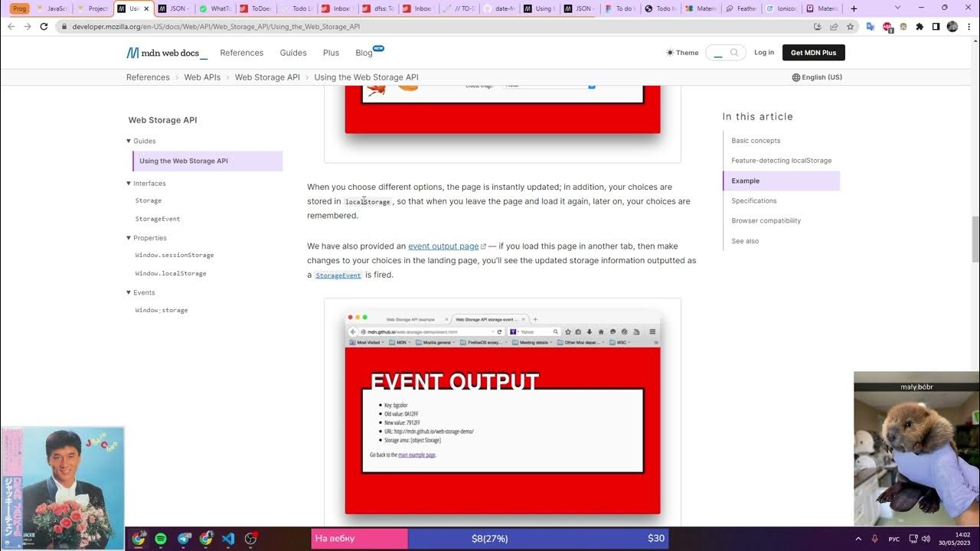This screenshot has height=551, width=980.
Task: Open the red ad-blocker extension icon
Action: tap(887, 26)
